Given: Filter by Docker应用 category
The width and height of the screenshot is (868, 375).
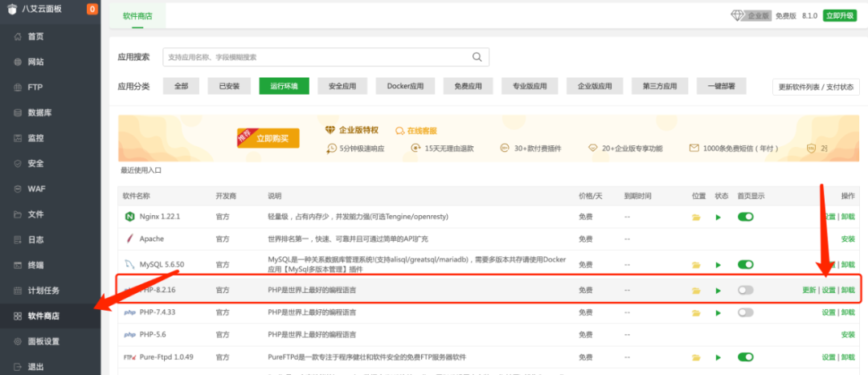Looking at the screenshot, I should coord(405,87).
